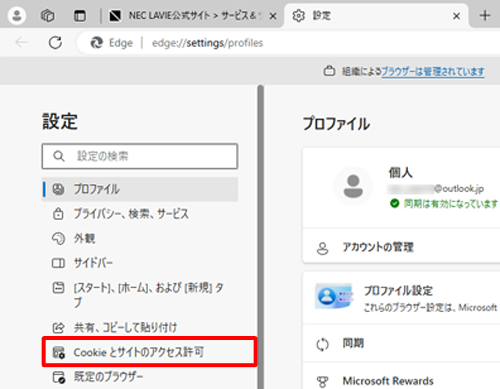
Task: Click the profile icon beside プロファイル
Action: pos(58,189)
